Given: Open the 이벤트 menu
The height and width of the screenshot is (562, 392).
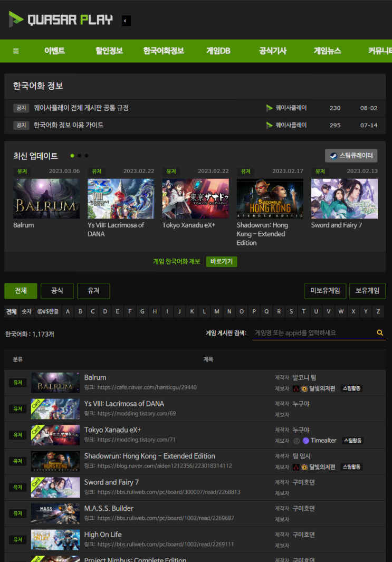Looking at the screenshot, I should click(54, 51).
